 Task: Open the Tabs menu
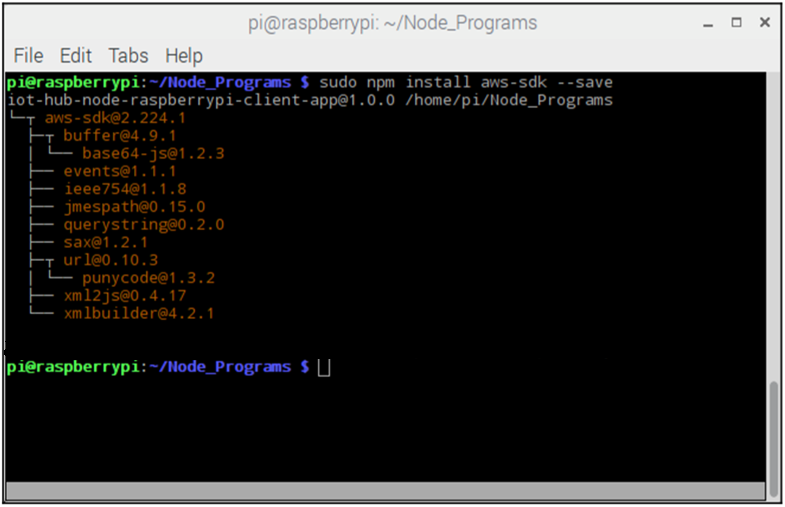pos(128,56)
